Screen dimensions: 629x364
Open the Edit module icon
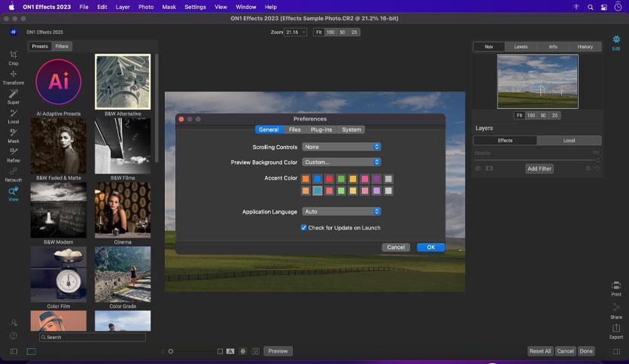616,43
